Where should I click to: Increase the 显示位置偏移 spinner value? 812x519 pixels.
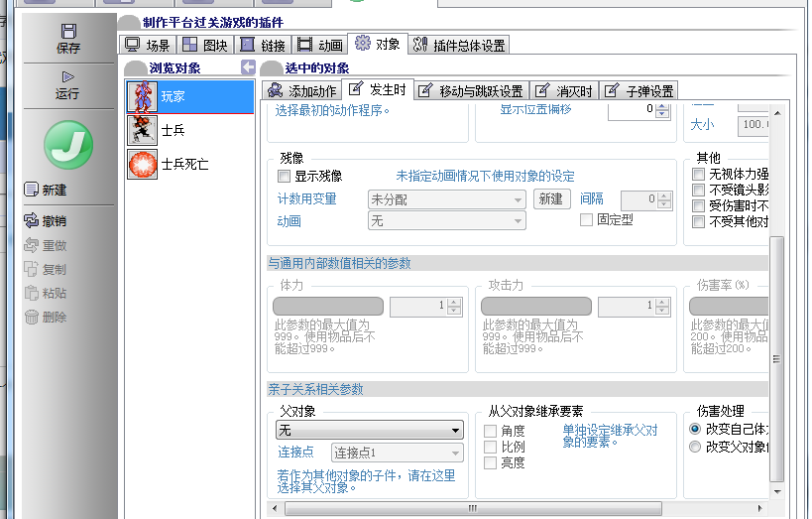[662, 107]
